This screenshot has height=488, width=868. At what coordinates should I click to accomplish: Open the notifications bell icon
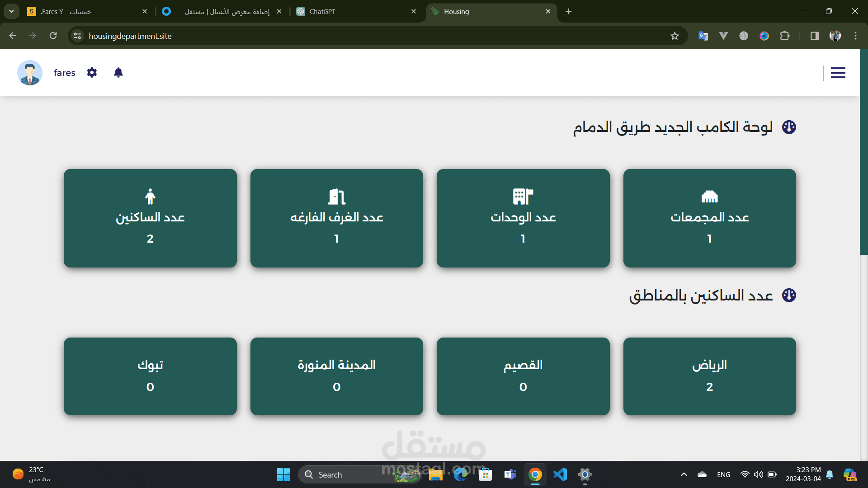click(118, 72)
